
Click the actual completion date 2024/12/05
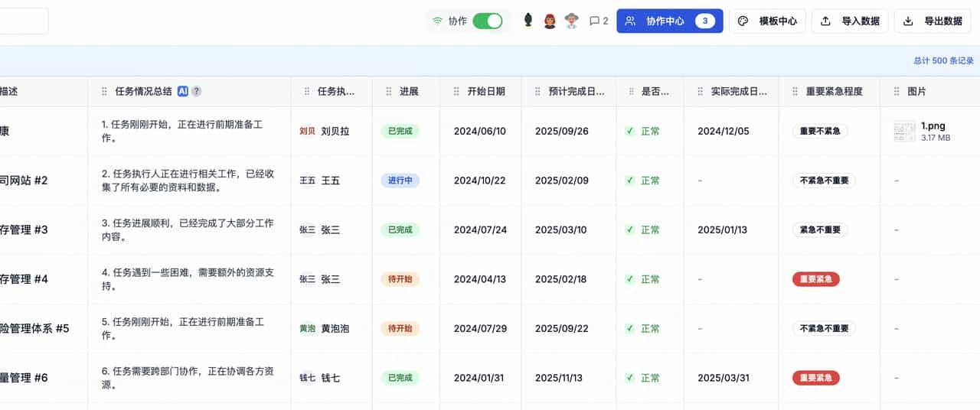click(x=724, y=132)
